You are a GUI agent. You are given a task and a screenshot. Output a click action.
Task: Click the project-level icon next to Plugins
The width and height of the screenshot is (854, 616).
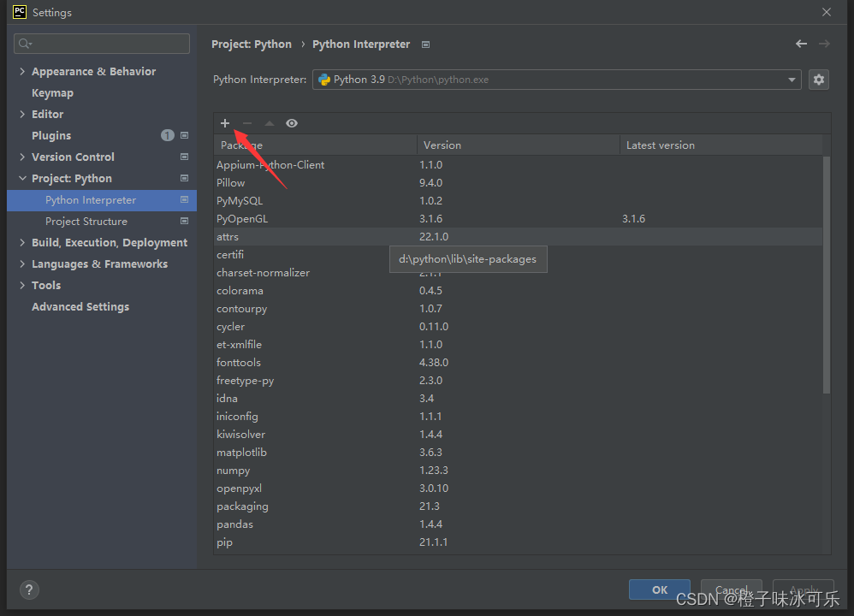(x=185, y=135)
